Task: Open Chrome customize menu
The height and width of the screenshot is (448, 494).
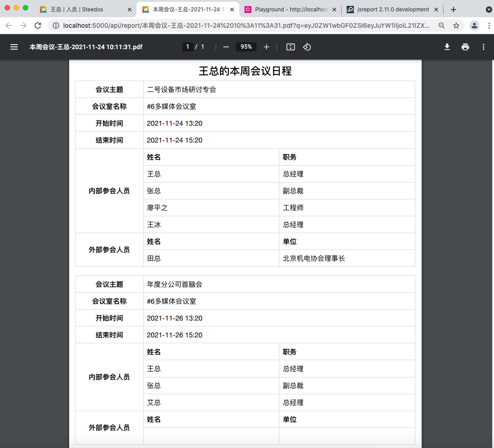Action: pyautogui.click(x=489, y=25)
